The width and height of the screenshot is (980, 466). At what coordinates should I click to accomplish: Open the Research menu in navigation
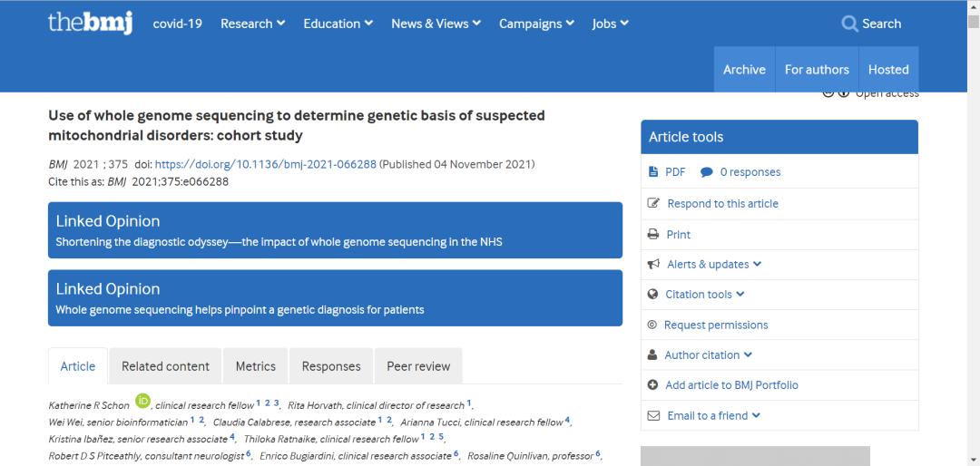tap(252, 24)
